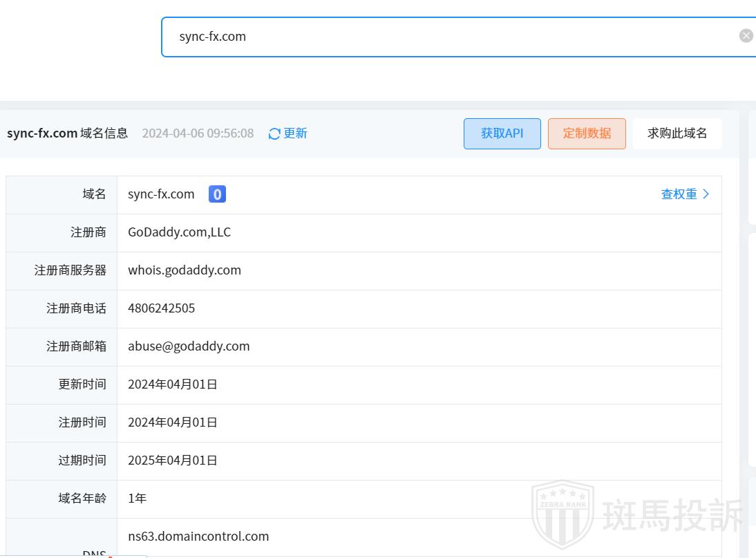The width and height of the screenshot is (756, 558).
Task: Click the update timestamp 2024-04-06 09:56:08
Action: pyautogui.click(x=198, y=133)
